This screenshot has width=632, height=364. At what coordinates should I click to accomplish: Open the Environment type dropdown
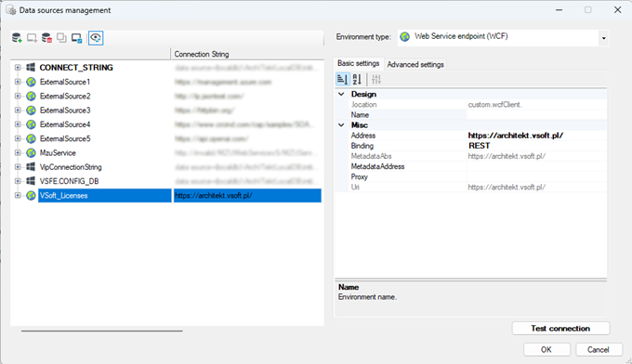603,38
